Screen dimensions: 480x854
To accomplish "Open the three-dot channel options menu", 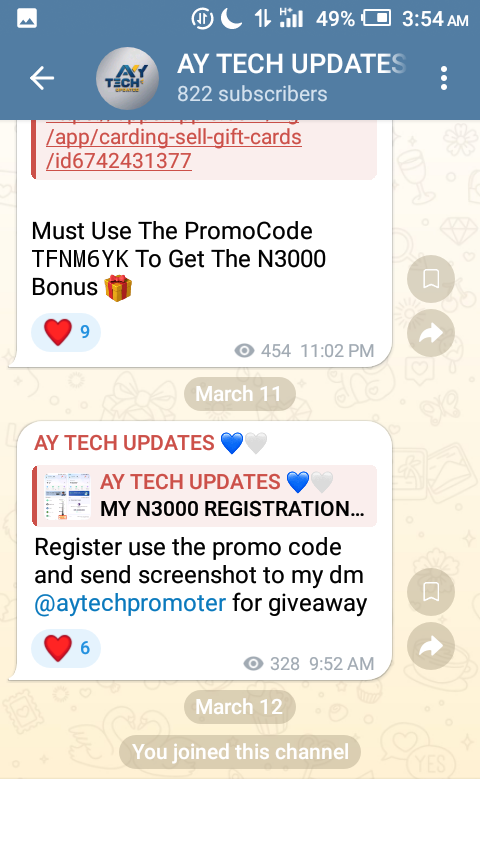I will tap(444, 78).
